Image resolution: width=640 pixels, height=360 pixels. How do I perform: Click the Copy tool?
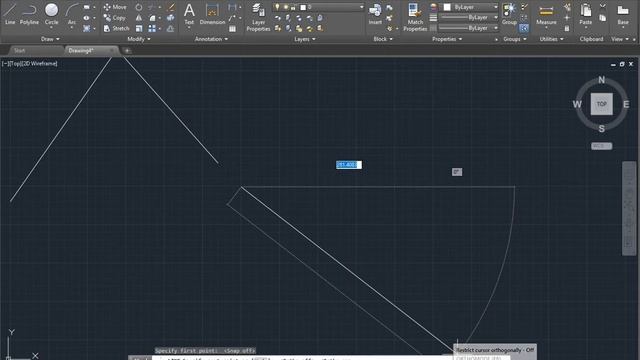click(x=114, y=18)
